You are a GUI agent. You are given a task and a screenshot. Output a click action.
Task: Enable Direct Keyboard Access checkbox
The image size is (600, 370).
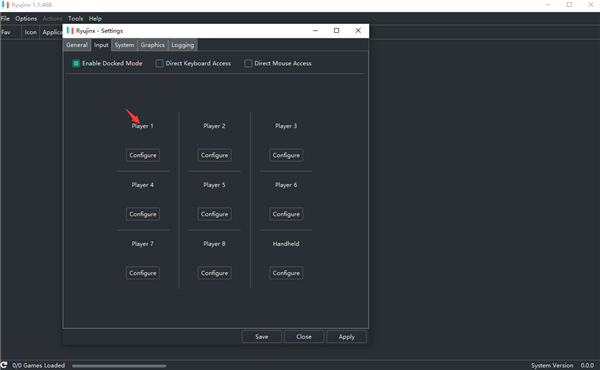pyautogui.click(x=160, y=64)
